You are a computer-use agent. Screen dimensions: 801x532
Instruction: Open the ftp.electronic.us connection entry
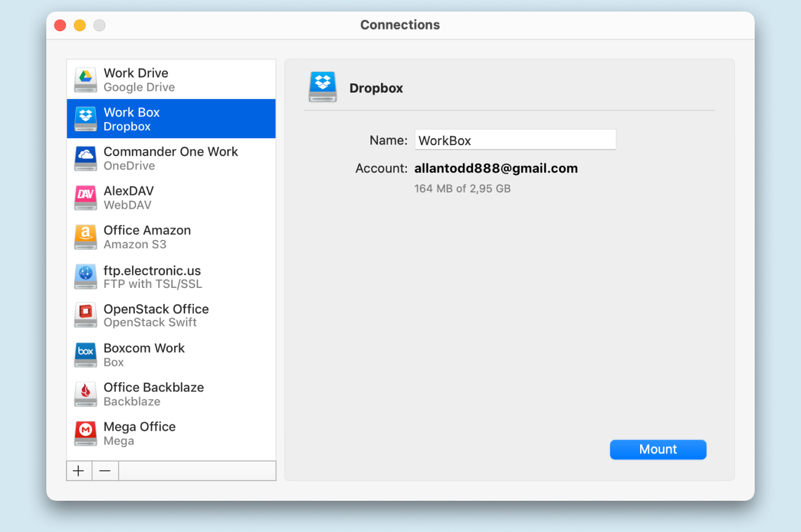(171, 276)
